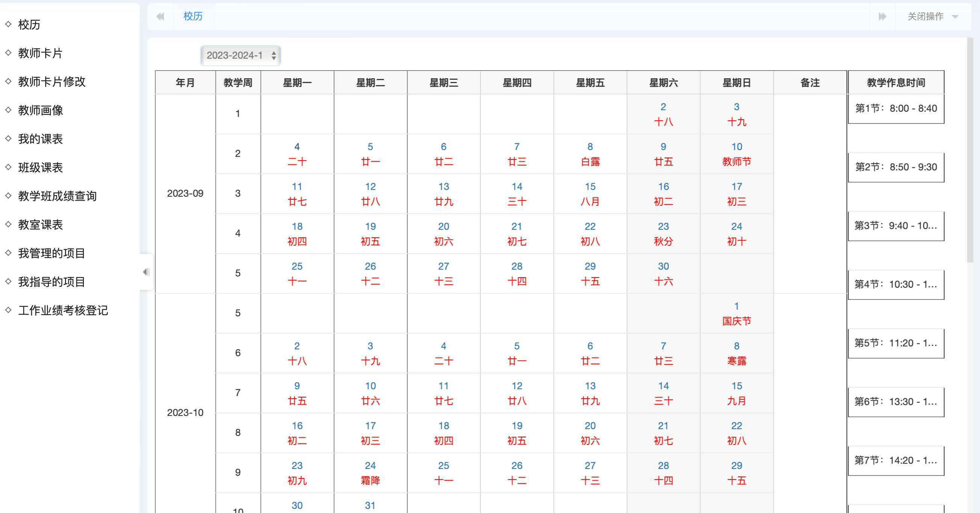The image size is (980, 513).
Task: Open 教室课表 menu item
Action: coord(40,224)
